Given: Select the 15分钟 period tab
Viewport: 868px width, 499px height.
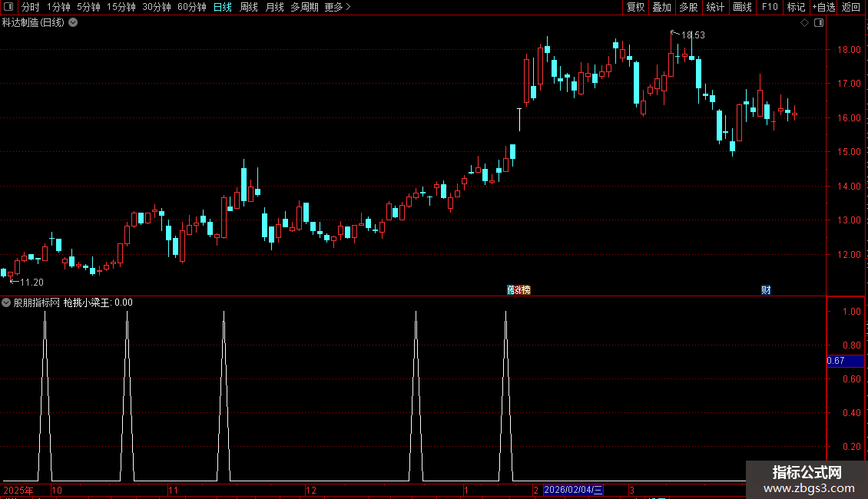Looking at the screenshot, I should (x=121, y=7).
